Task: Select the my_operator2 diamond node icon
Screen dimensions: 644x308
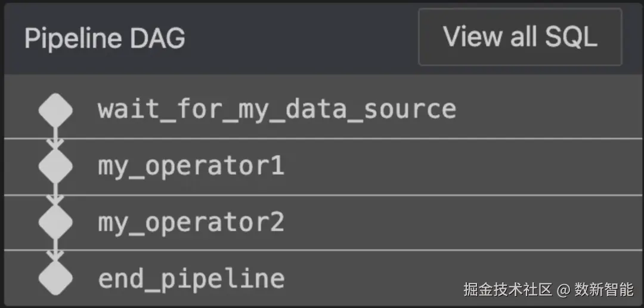Action: [55, 222]
